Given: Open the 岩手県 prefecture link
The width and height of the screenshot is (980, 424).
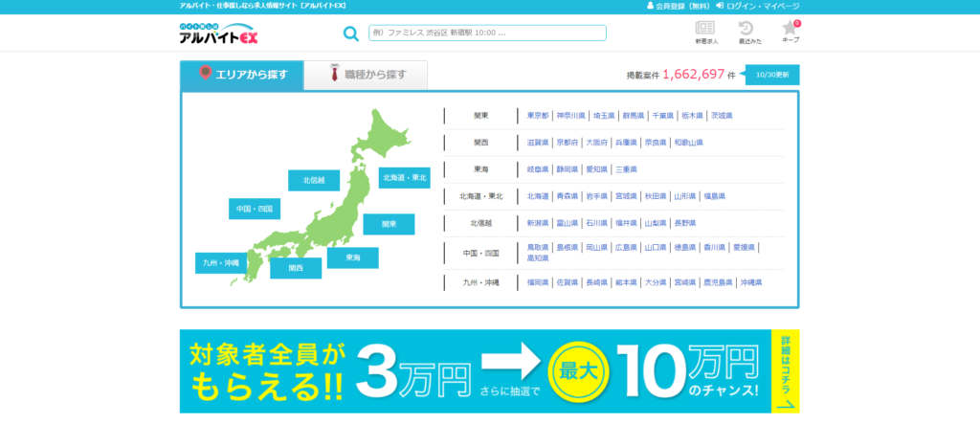Looking at the screenshot, I should point(596,196).
